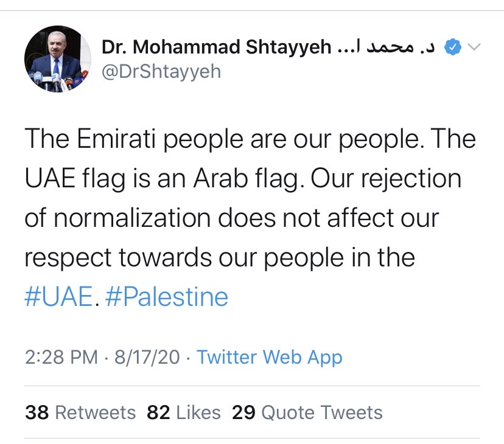Open the #UAE hashtag
The image size is (504, 444).
(x=58, y=297)
